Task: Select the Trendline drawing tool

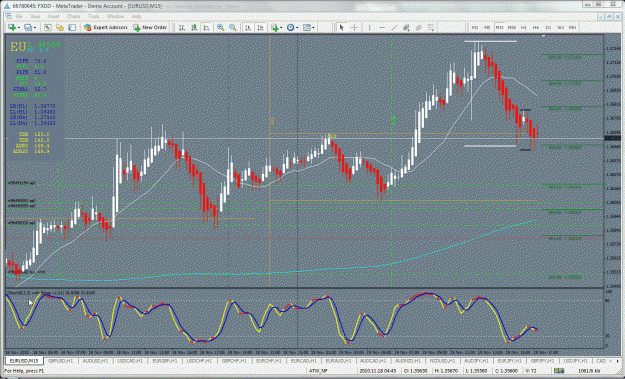Action: click(x=394, y=27)
